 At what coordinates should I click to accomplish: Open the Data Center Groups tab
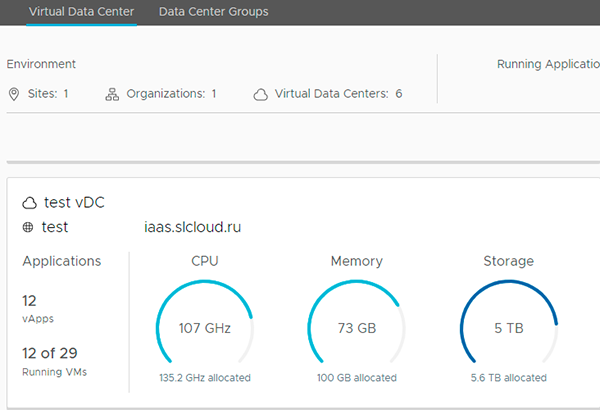(x=214, y=12)
